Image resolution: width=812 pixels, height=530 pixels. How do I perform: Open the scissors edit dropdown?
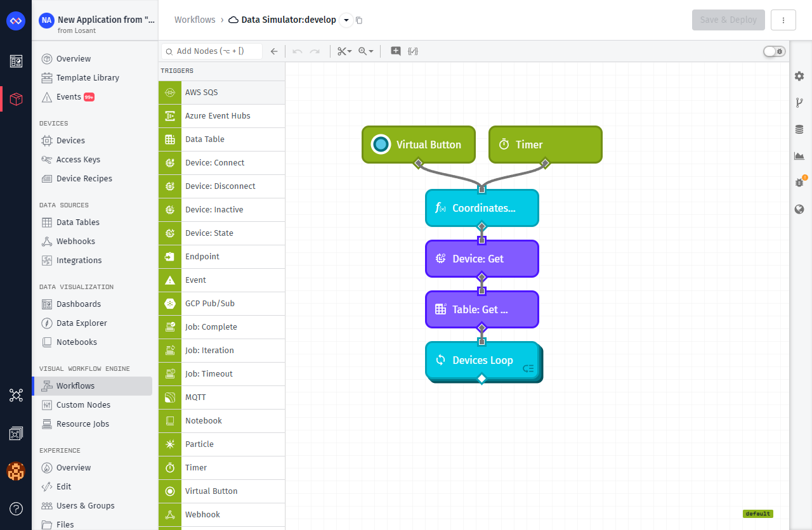tap(344, 51)
